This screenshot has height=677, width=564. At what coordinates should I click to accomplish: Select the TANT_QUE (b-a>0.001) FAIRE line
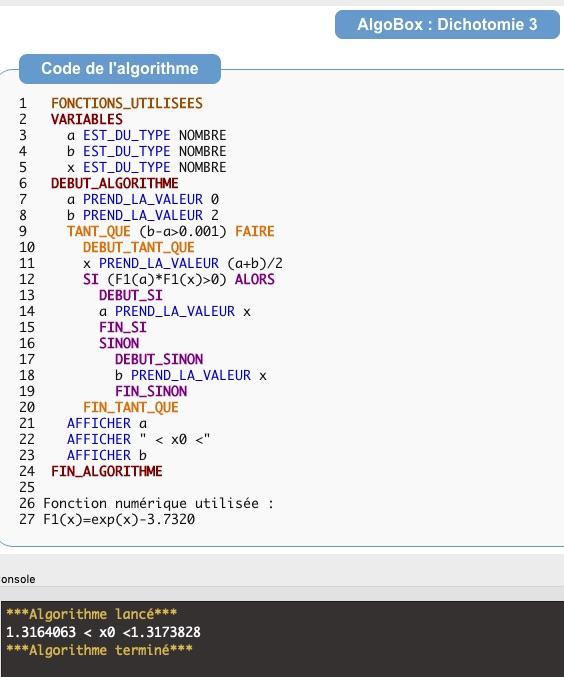click(x=171, y=231)
